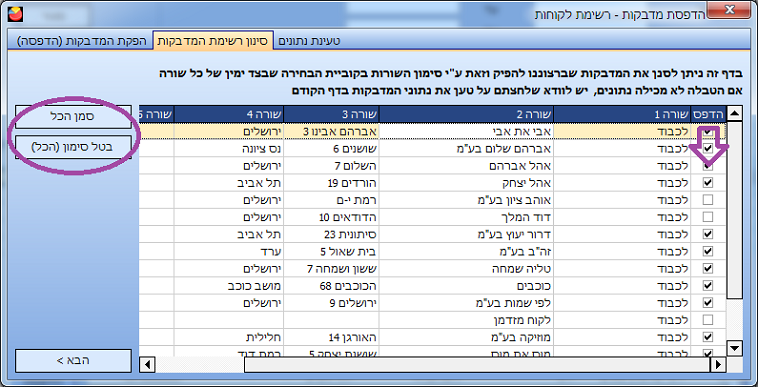Click city cell ערד

point(229,251)
